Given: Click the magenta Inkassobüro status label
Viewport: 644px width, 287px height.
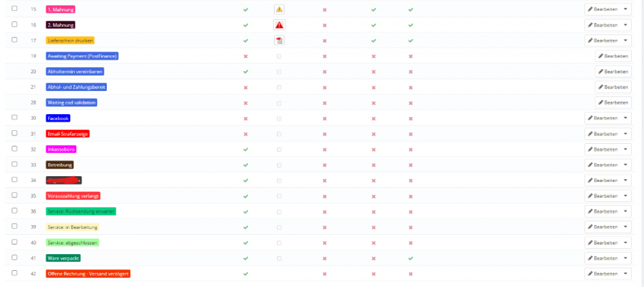Looking at the screenshot, I should [62, 150].
